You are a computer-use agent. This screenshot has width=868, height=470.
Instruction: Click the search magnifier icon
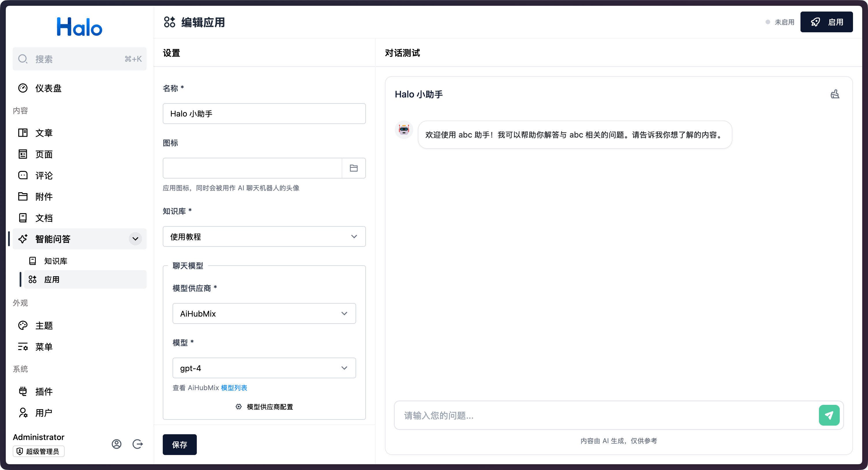click(x=23, y=59)
